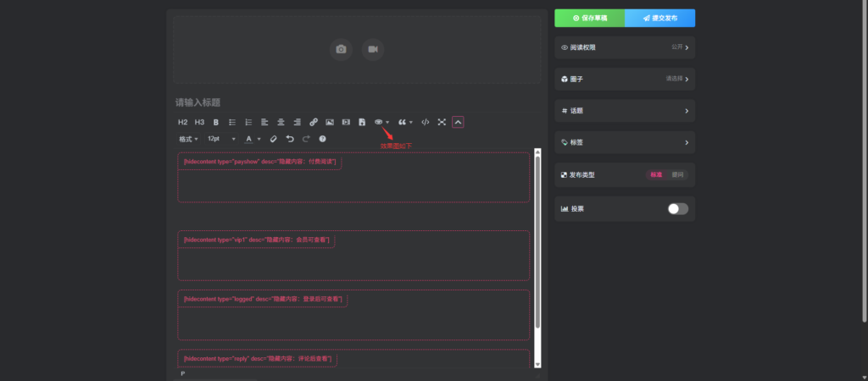Image resolution: width=868 pixels, height=381 pixels.
Task: Toggle bold formatting in editor toolbar
Action: click(215, 122)
